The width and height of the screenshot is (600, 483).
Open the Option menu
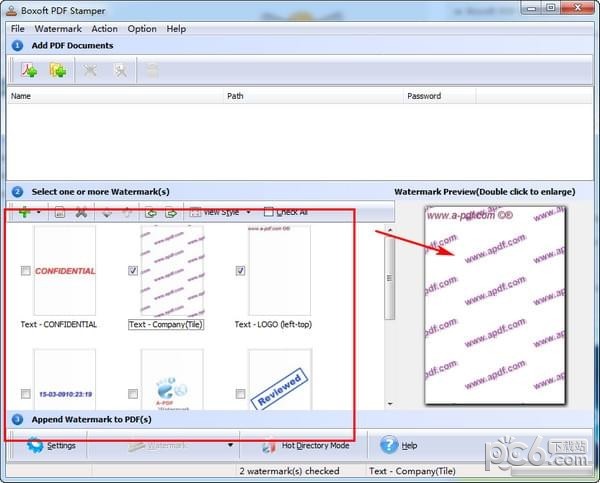tap(142, 29)
